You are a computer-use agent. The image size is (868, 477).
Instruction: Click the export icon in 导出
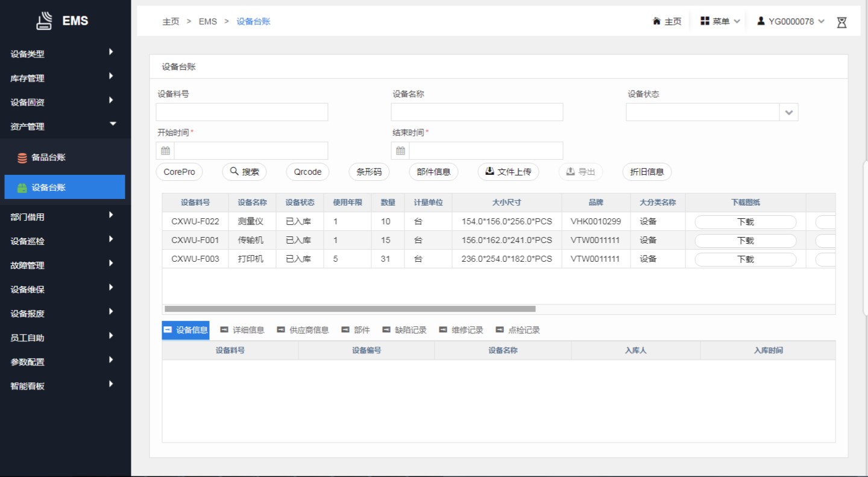pos(571,171)
